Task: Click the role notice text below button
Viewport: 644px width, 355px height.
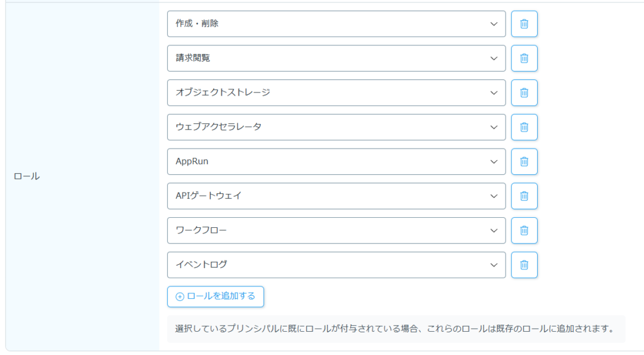Action: click(x=394, y=329)
